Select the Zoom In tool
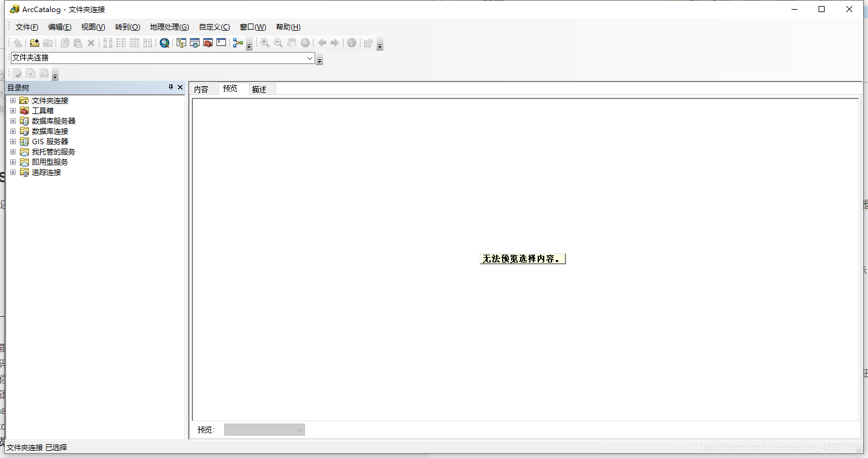Screen dimensions: 868x458 265,43
